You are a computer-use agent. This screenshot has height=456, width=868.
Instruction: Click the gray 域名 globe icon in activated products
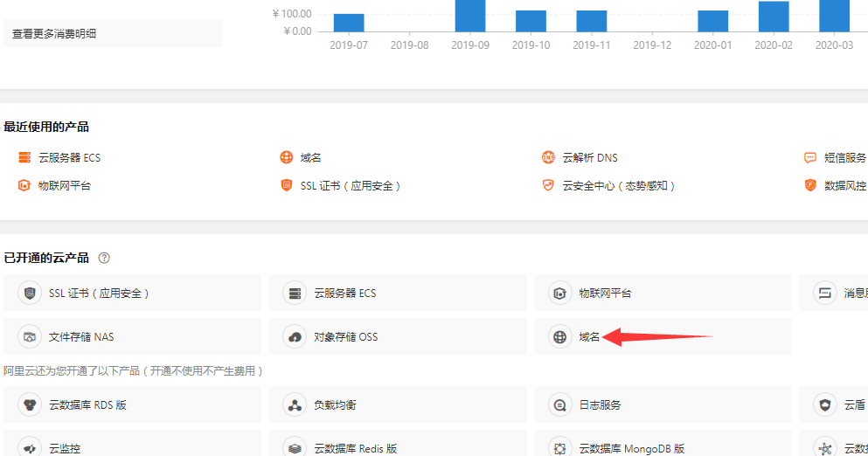pyautogui.click(x=559, y=336)
